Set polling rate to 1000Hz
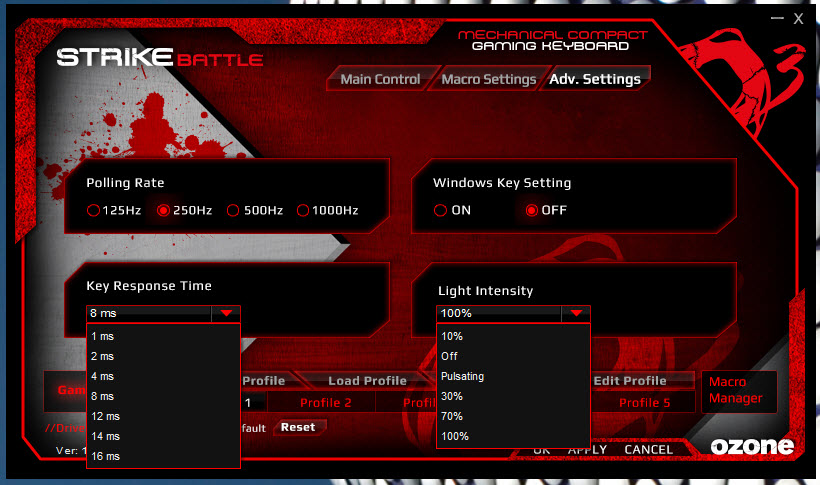Image resolution: width=820 pixels, height=485 pixels. [x=303, y=210]
